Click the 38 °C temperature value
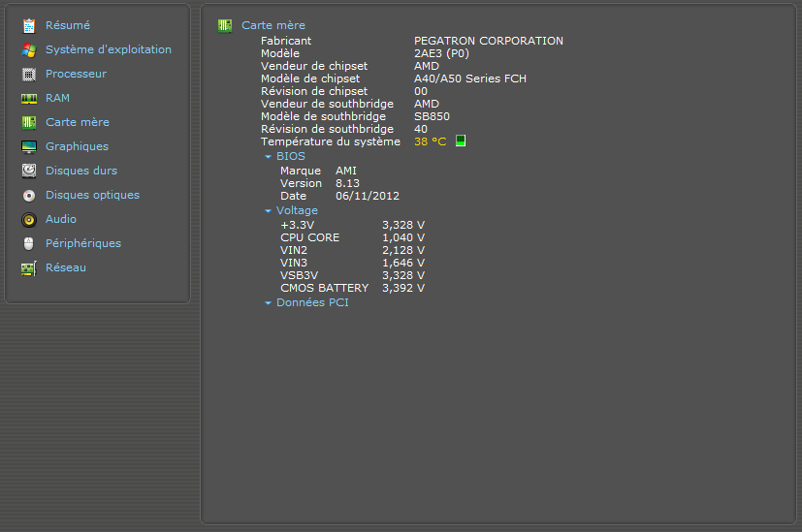 click(431, 141)
